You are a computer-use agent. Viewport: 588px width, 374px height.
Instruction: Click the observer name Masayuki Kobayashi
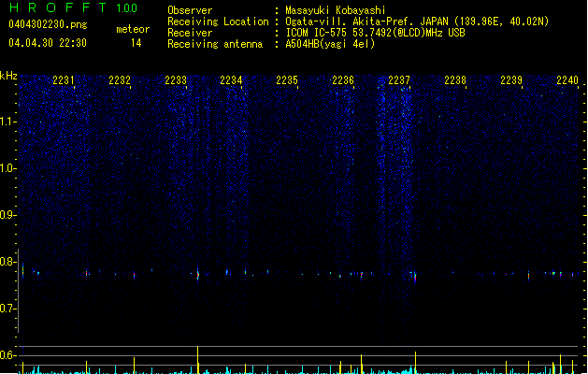336,10
